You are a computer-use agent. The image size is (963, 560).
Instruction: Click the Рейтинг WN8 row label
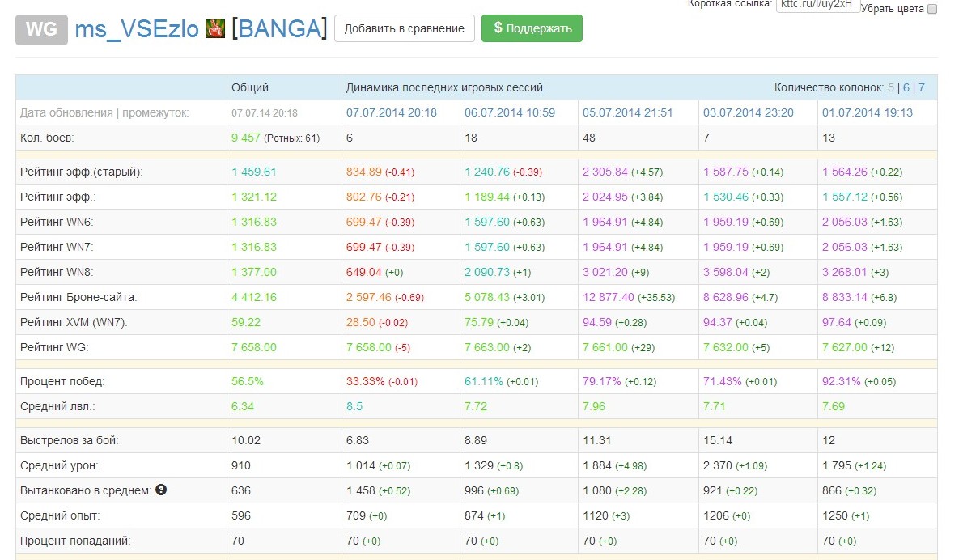[55, 272]
